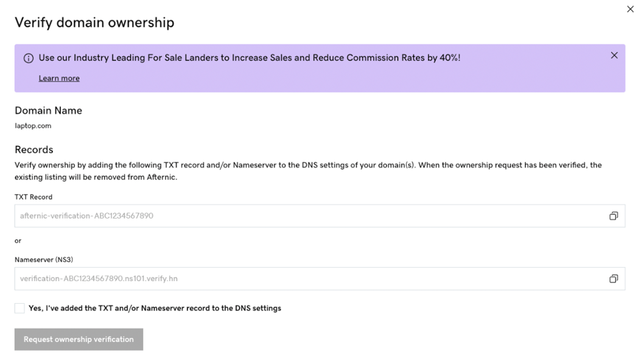Click the Records section heading
The height and width of the screenshot is (364, 638).
pos(34,150)
